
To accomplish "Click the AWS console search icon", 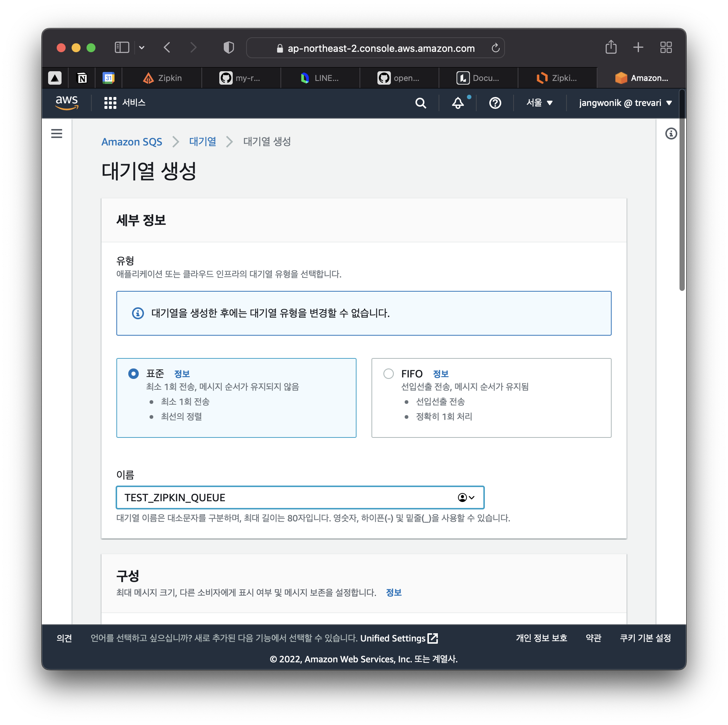I will point(421,103).
